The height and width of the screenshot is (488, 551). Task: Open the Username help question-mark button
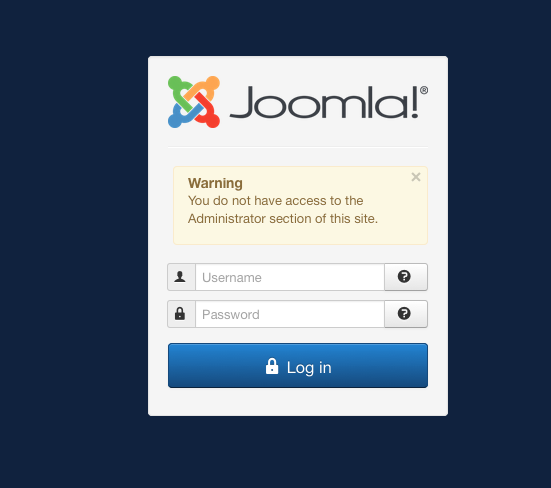pyautogui.click(x=406, y=277)
